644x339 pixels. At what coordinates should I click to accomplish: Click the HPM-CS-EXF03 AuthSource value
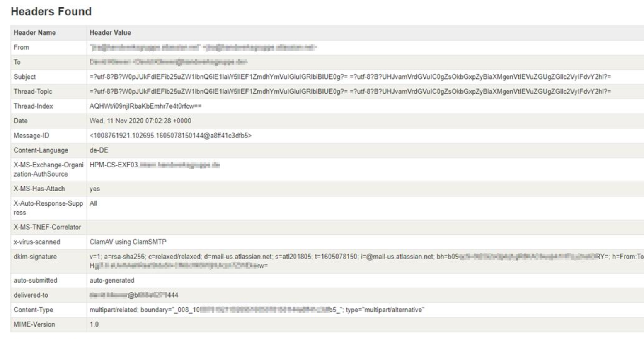(x=154, y=165)
